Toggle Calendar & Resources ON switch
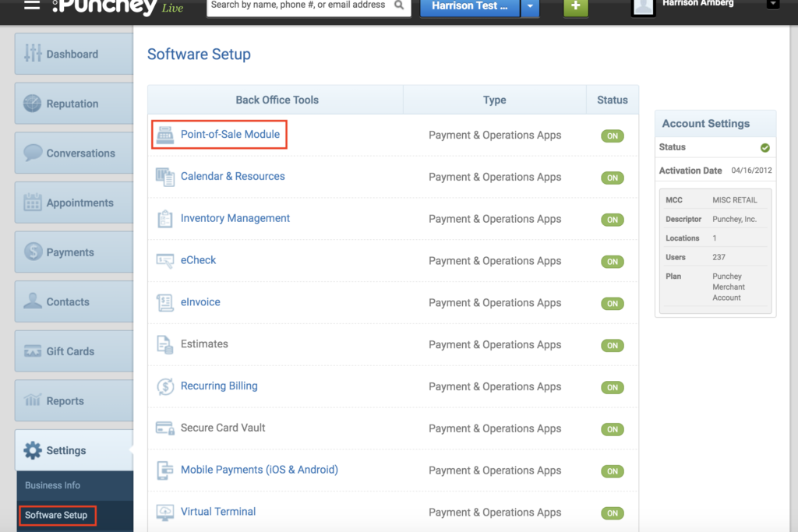 (613, 178)
